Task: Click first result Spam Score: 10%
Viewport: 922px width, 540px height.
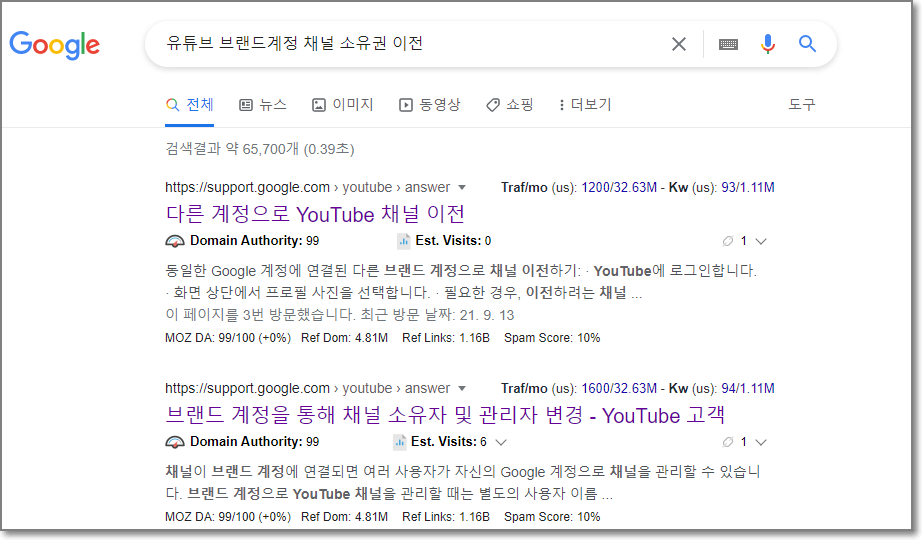Action: [x=552, y=338]
